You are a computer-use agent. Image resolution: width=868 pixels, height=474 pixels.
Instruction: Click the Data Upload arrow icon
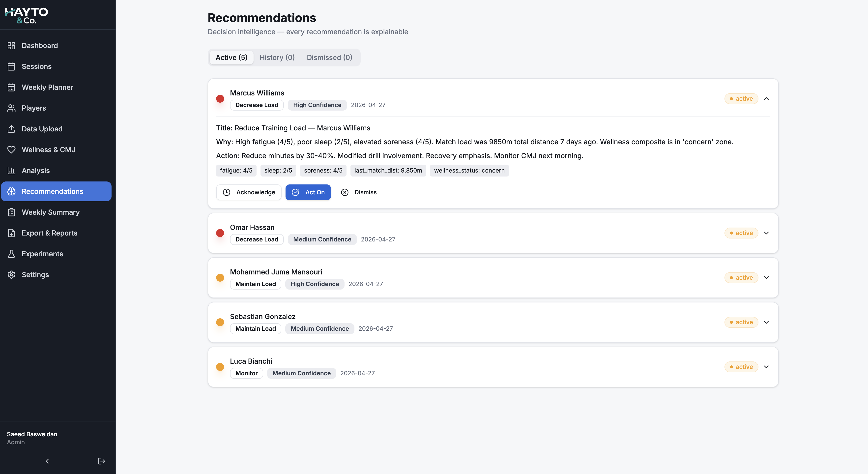pyautogui.click(x=11, y=129)
